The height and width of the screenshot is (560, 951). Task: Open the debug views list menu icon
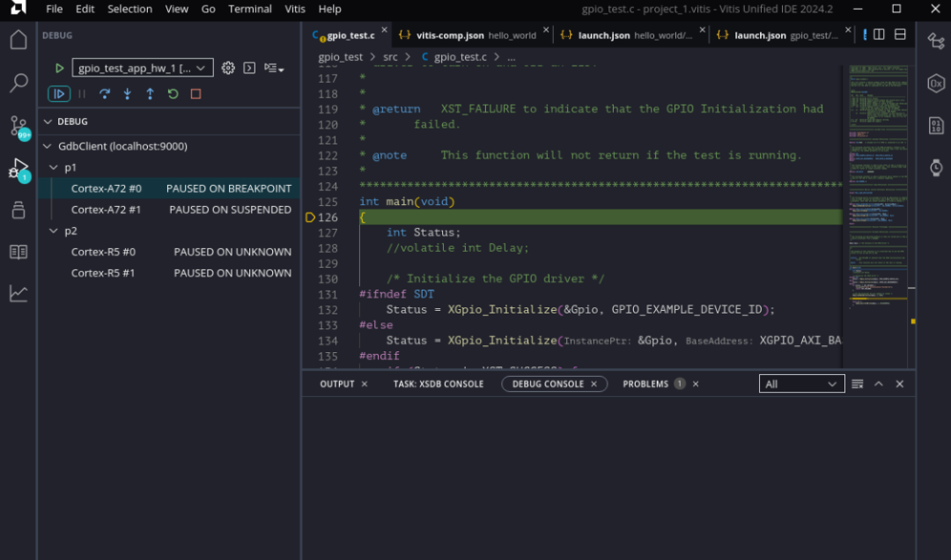tap(274, 68)
